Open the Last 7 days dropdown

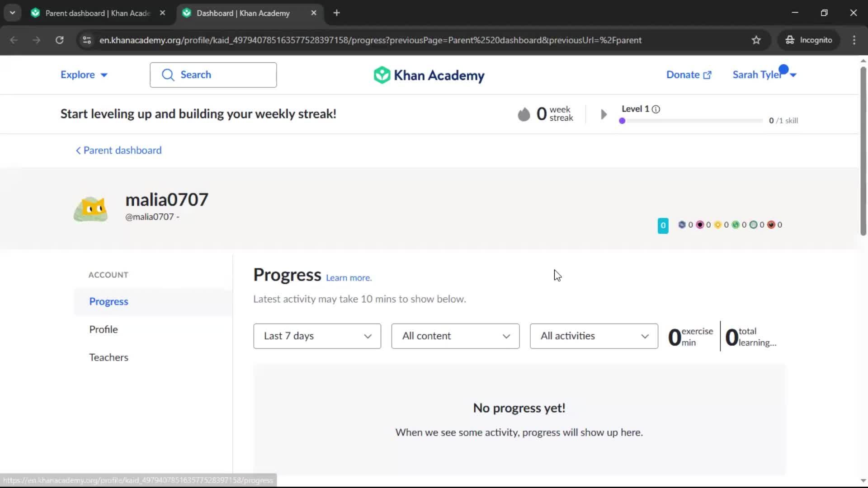(317, 336)
